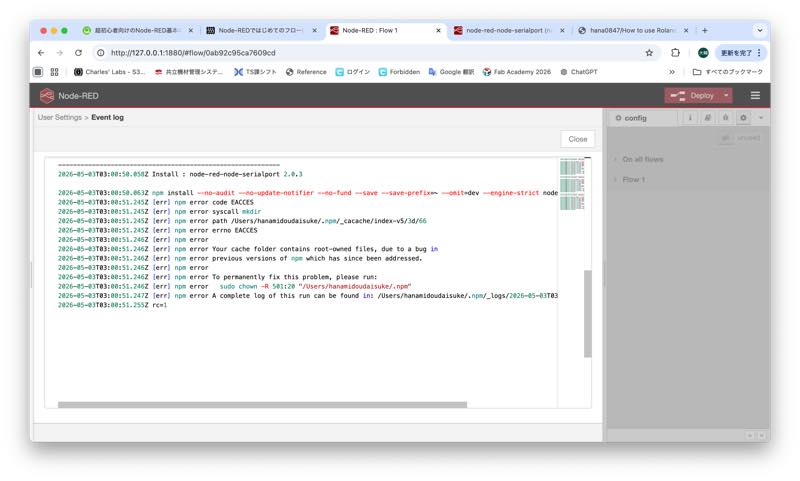Open the sidebar help book tab icon
The height and width of the screenshot is (481, 800).
tap(708, 118)
